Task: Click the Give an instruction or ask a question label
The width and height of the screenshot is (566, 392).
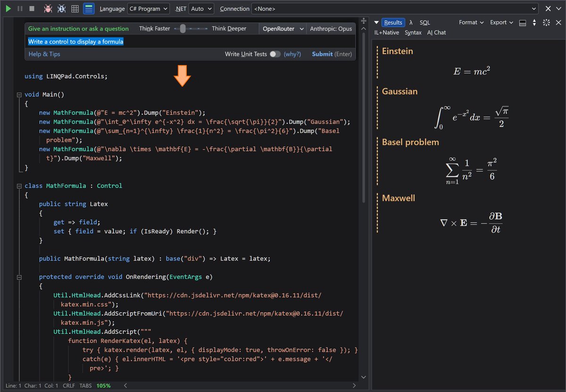Action: 78,29
